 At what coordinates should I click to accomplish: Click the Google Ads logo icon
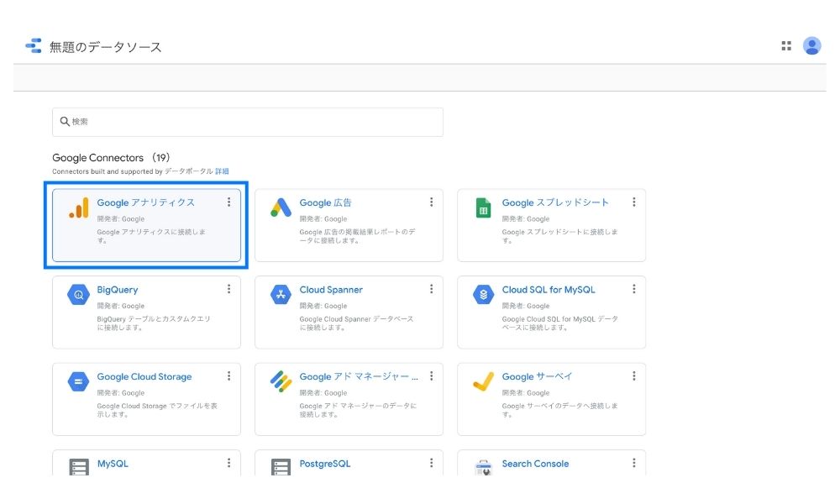(x=281, y=207)
